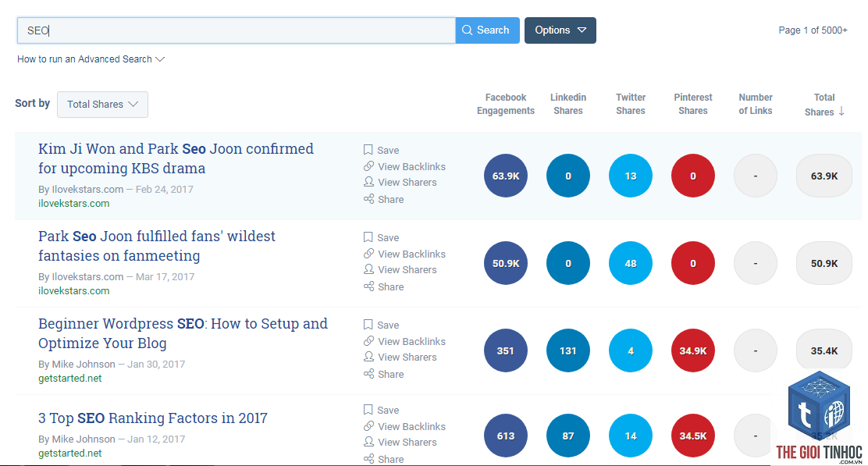Screen dimensions: 868x466
Task: Sort by Number of Links column header
Action: pos(755,104)
